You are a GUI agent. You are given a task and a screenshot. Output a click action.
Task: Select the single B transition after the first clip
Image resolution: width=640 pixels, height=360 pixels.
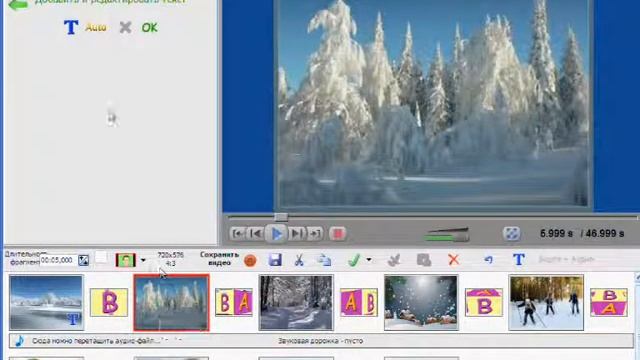[109, 302]
